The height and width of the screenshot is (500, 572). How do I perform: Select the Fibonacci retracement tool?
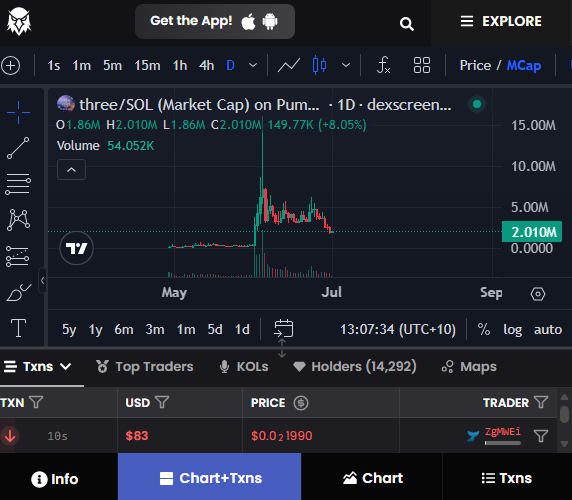[x=18, y=184]
